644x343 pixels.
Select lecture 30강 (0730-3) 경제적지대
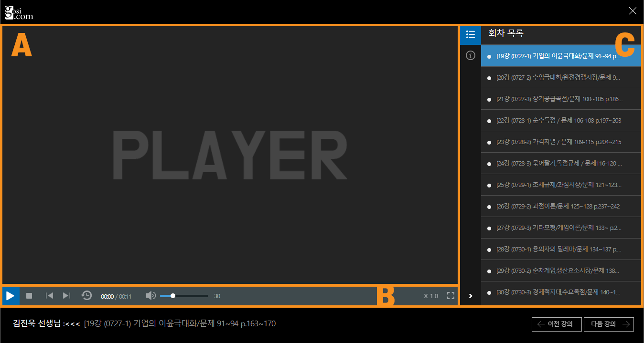coord(561,292)
